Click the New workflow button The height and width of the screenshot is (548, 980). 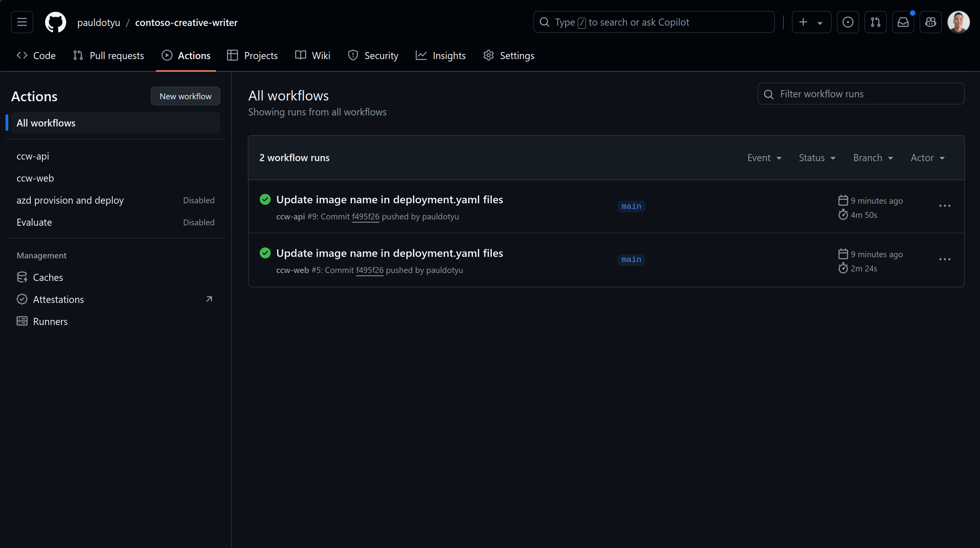pyautogui.click(x=185, y=96)
